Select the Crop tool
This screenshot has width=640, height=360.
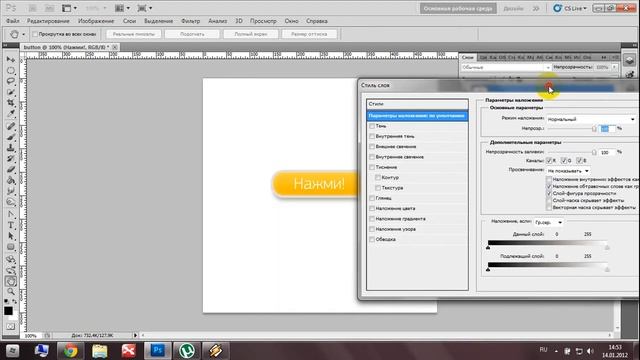tap(11, 103)
